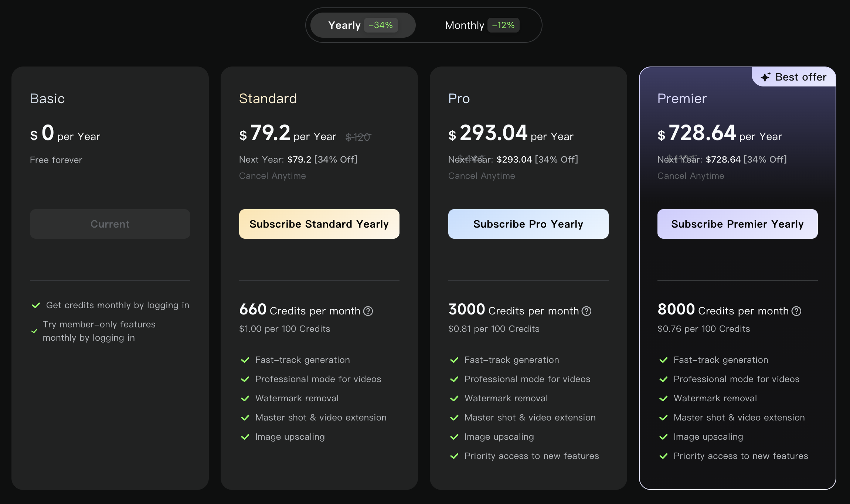
Task: Switch billing to Monthly
Action: point(464,25)
